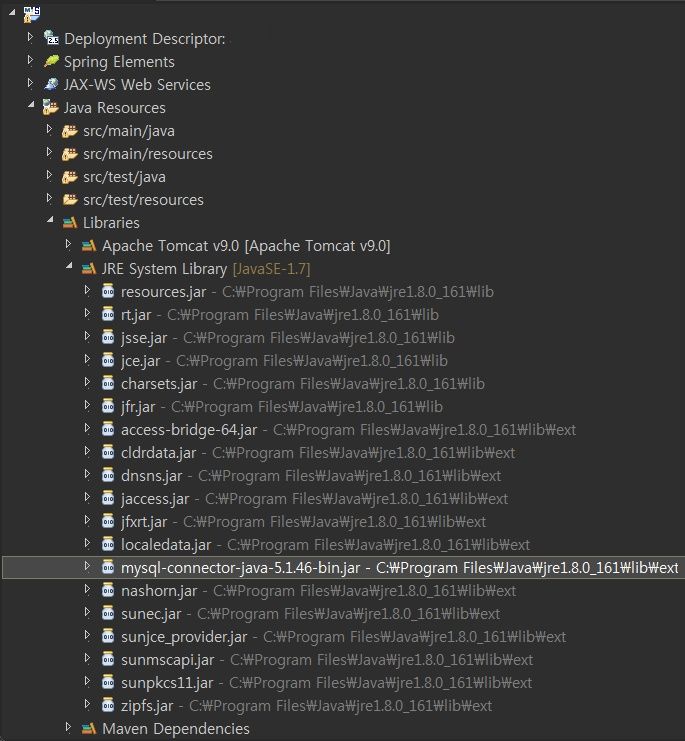Click the [JavaSE-1.7] text
This screenshot has height=741, width=685.
tap(272, 269)
